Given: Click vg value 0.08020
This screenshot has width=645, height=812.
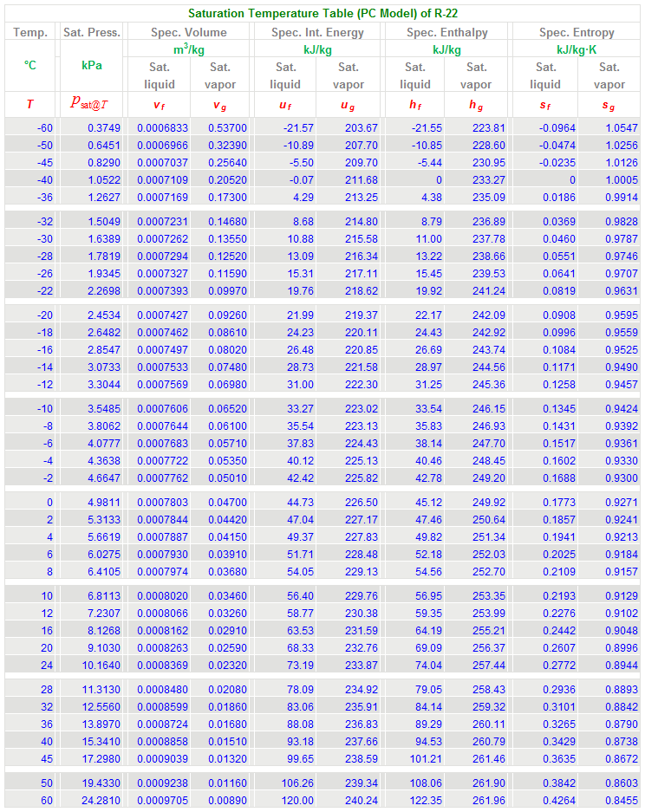Looking at the screenshot, I should (227, 350).
